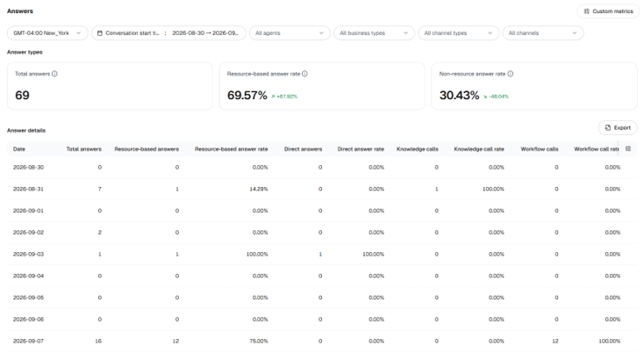
Task: Click the Workflow calls column header
Action: [x=540, y=149]
